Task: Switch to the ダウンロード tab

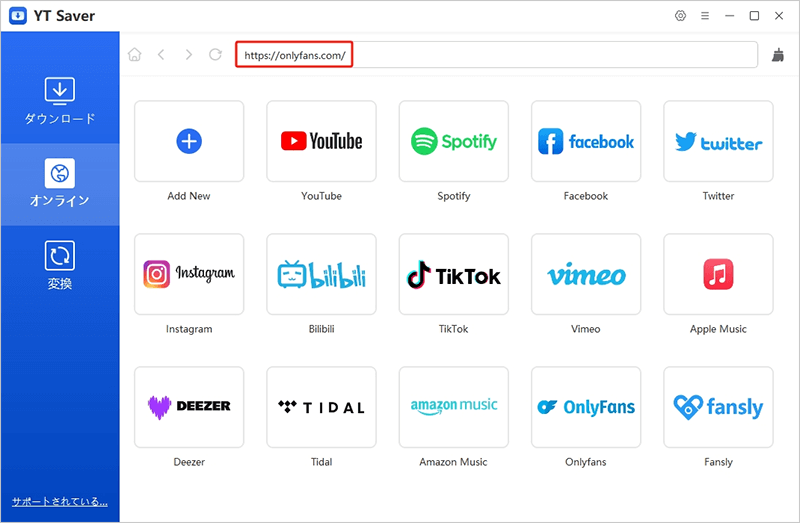Action: pyautogui.click(x=60, y=101)
